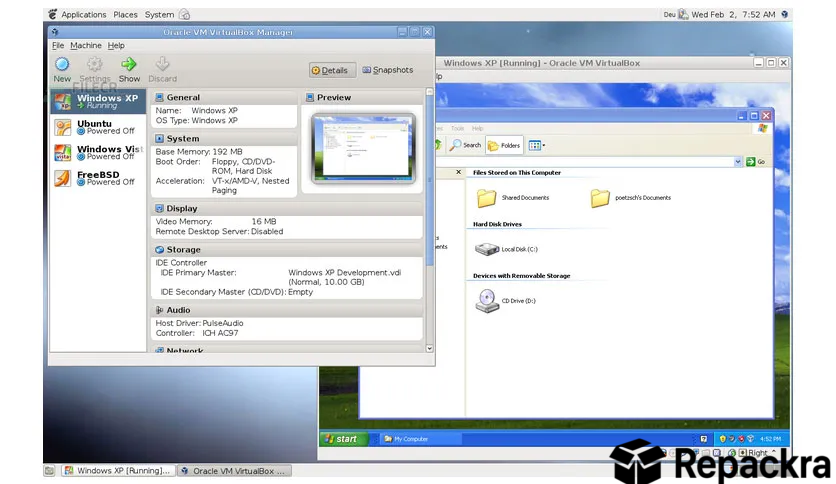Image resolution: width=836 pixels, height=484 pixels.
Task: Click the network indicator icon in top panel
Action: (x=684, y=14)
